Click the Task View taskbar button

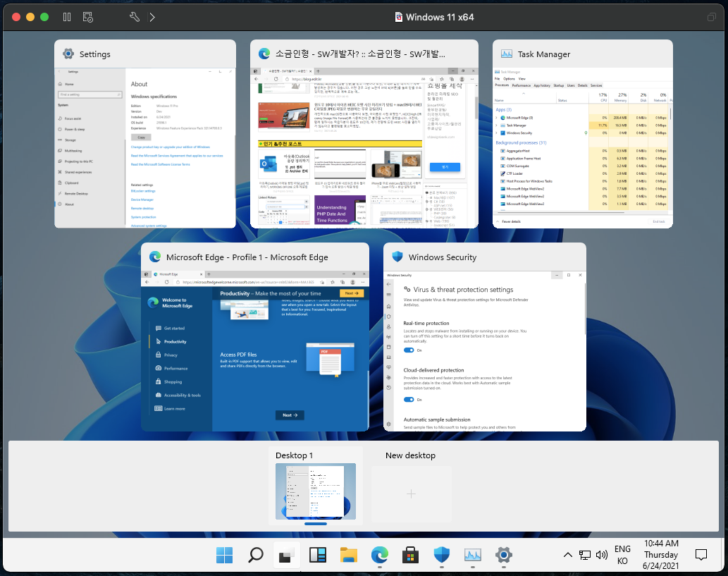click(x=286, y=555)
